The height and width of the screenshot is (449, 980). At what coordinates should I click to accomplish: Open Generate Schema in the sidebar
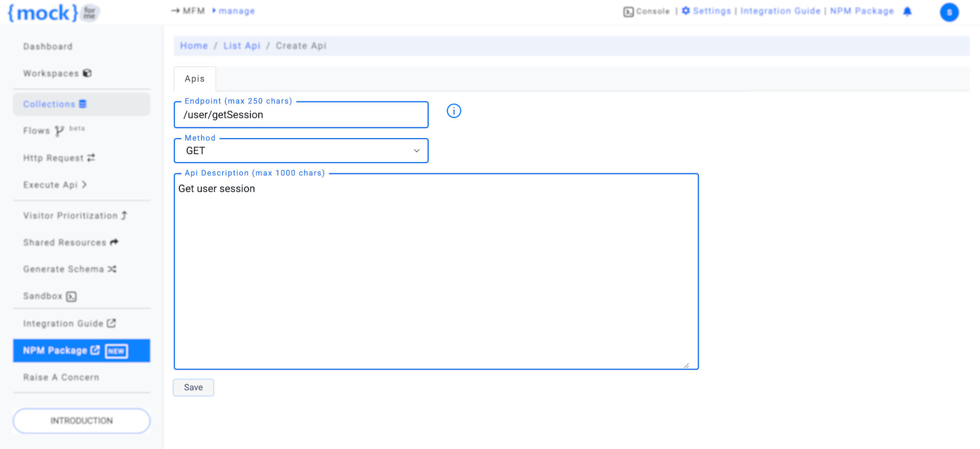[x=70, y=269]
